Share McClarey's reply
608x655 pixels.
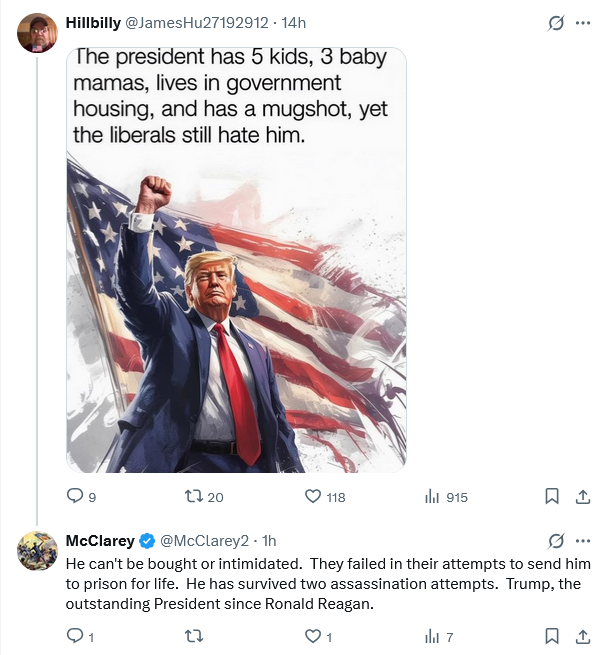pos(583,635)
